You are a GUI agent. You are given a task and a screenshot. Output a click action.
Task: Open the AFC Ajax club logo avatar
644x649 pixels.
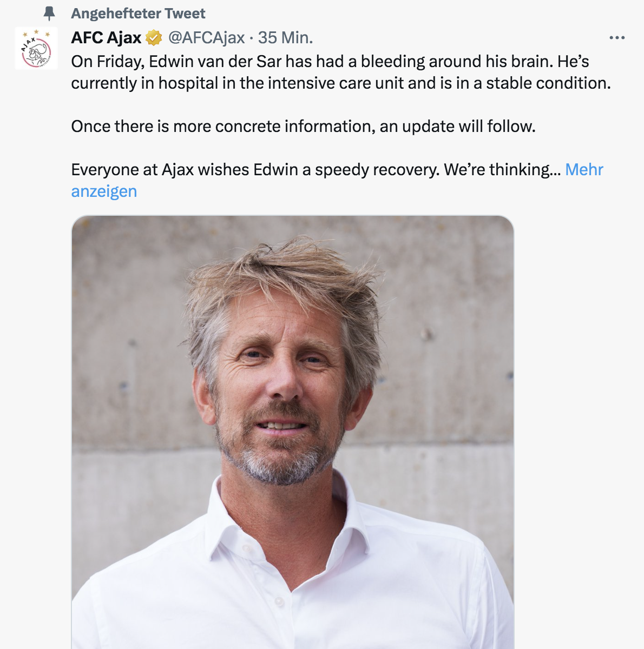[36, 48]
